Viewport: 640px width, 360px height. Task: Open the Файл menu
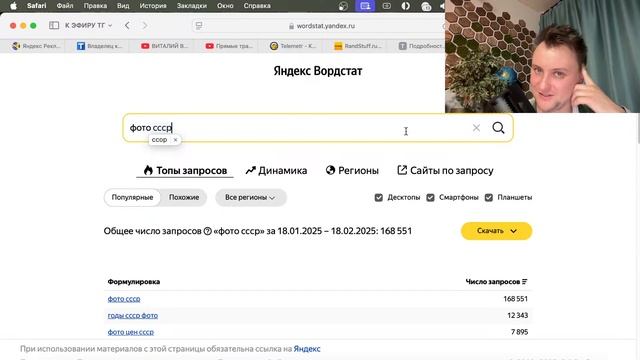pos(65,6)
